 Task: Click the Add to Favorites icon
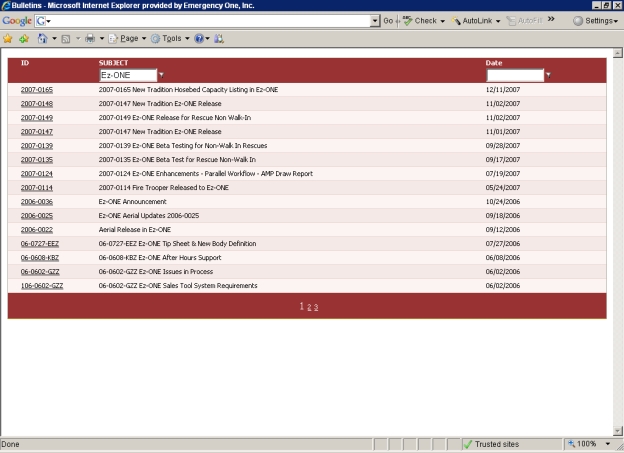coord(24,39)
